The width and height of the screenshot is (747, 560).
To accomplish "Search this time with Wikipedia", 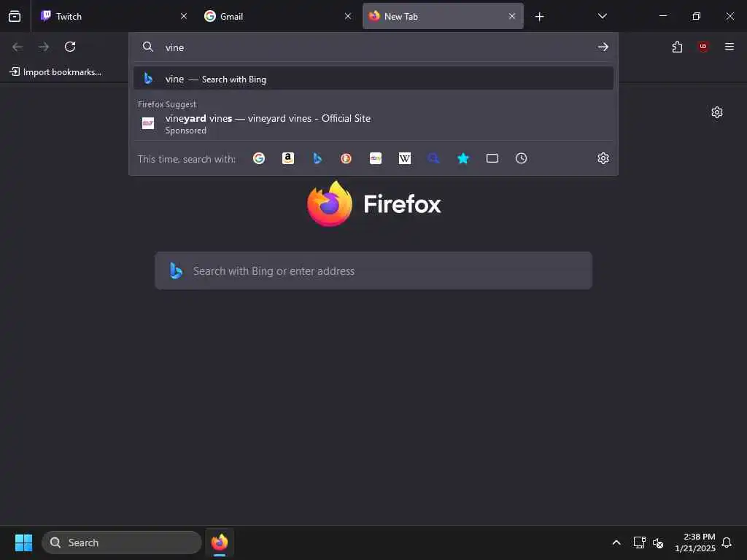I will [x=404, y=158].
